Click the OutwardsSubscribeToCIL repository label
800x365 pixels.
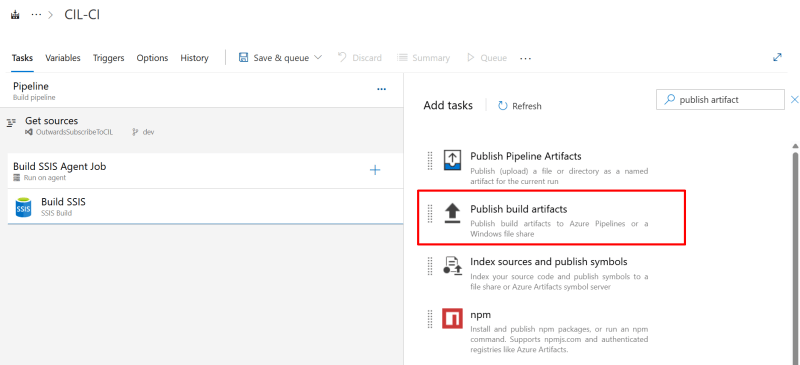(x=74, y=132)
